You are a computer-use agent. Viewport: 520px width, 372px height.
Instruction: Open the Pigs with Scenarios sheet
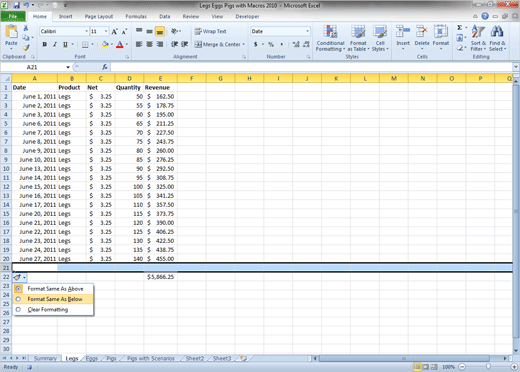coord(151,358)
